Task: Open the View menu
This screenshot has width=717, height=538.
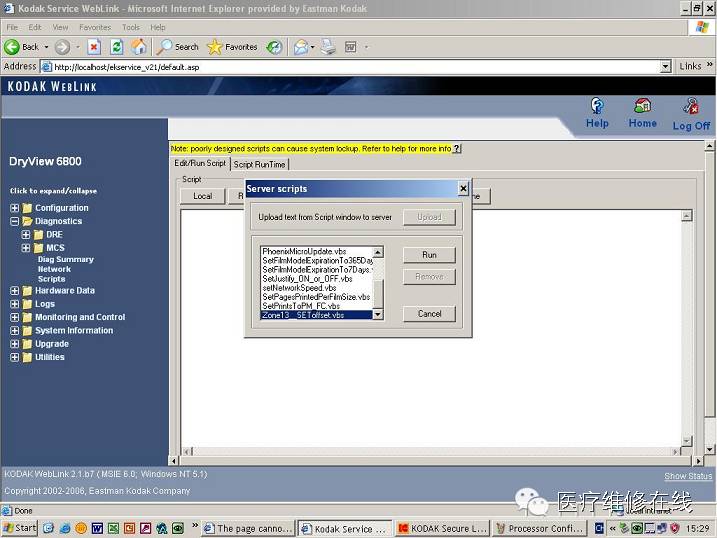Action: (60, 27)
